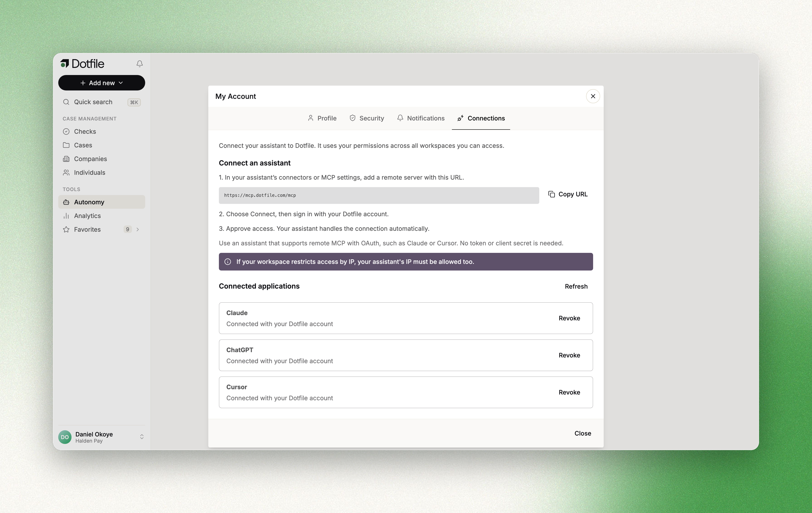
Task: Click the MCP server URL field
Action: tap(379, 195)
